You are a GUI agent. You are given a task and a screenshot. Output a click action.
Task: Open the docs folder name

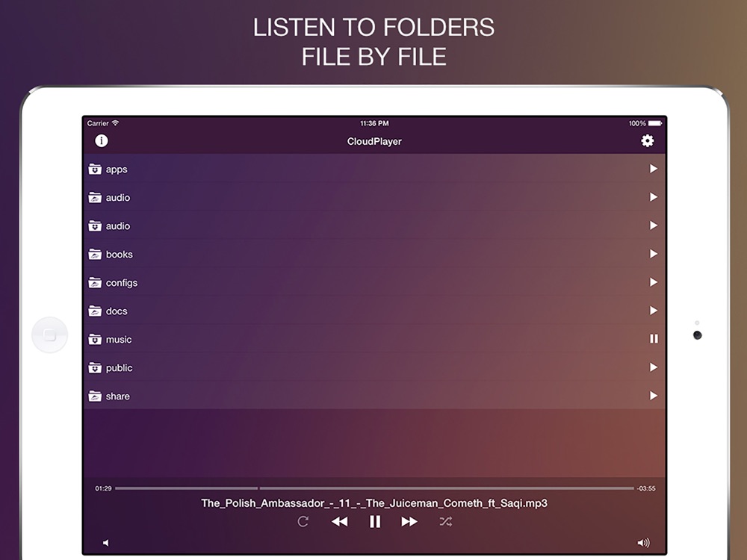(117, 311)
